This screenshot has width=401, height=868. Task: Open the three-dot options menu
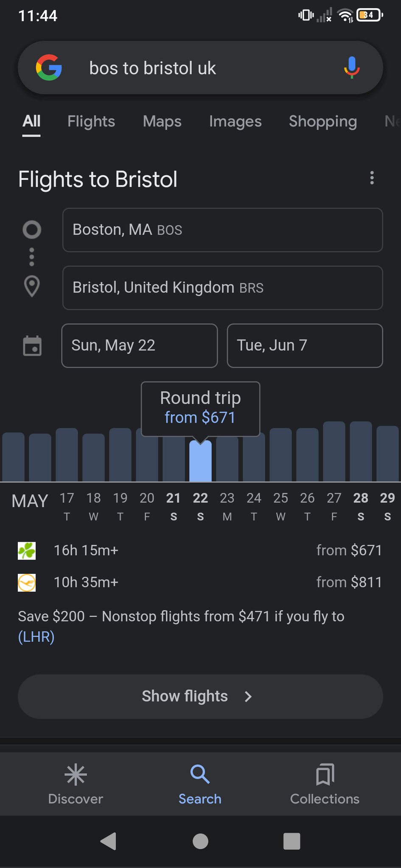(x=372, y=178)
